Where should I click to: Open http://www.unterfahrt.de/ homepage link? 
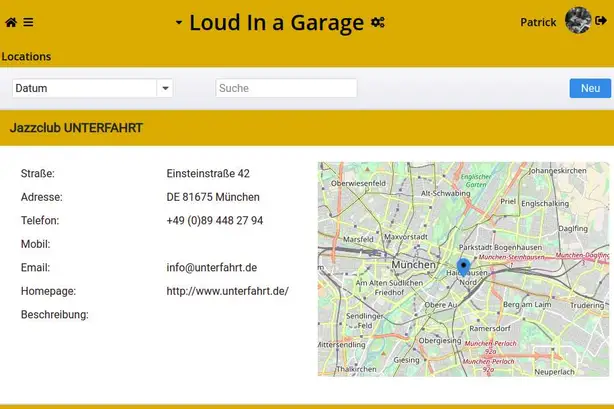228,291
